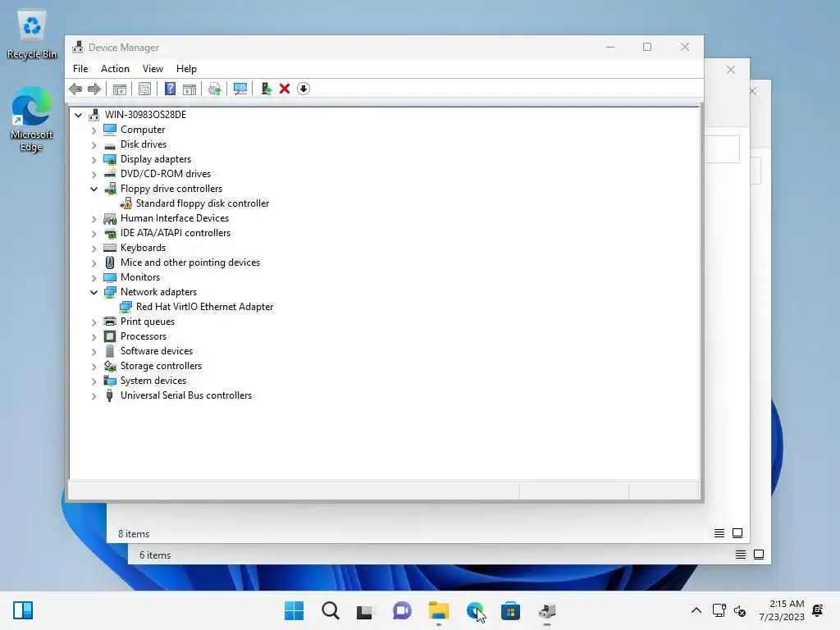Screen dimensions: 840x630
Task: Click the Disk drives icon
Action: [x=110, y=145]
